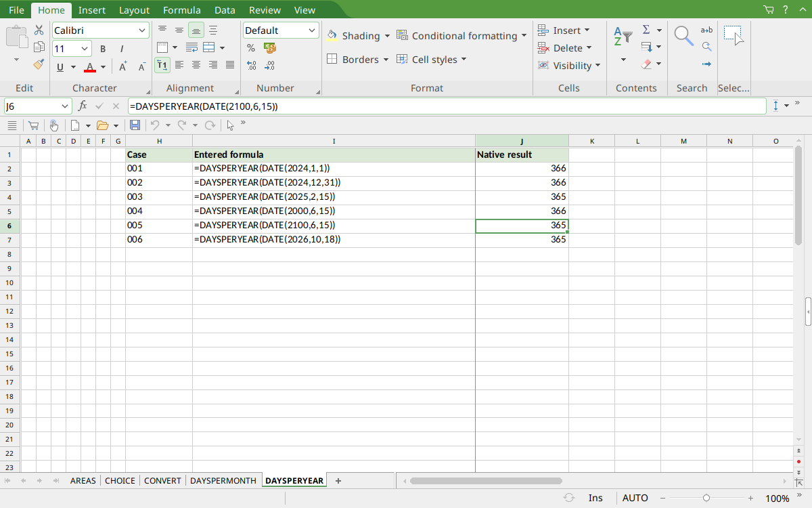Toggle justified alignment
The width and height of the screenshot is (812, 508).
230,65
